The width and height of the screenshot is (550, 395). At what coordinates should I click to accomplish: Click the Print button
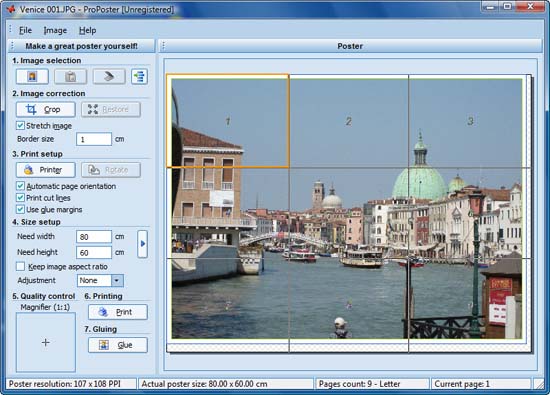(x=118, y=312)
